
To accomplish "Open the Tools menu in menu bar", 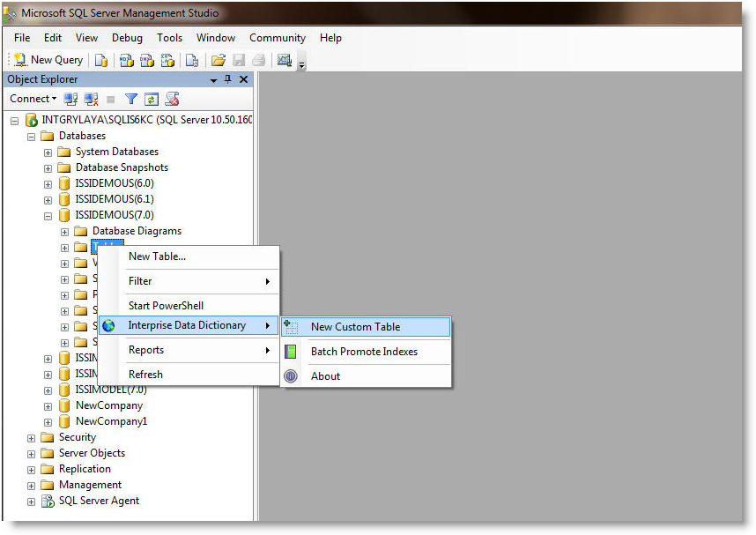I will [x=169, y=38].
